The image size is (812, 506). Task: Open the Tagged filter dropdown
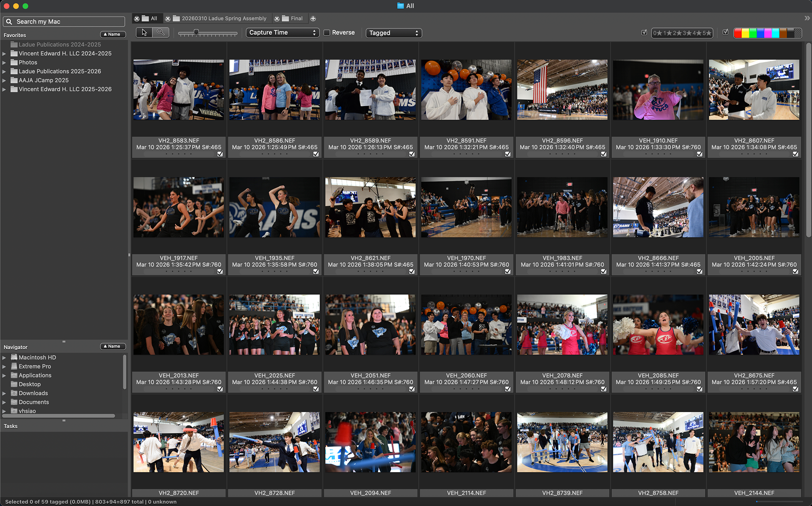pos(393,33)
